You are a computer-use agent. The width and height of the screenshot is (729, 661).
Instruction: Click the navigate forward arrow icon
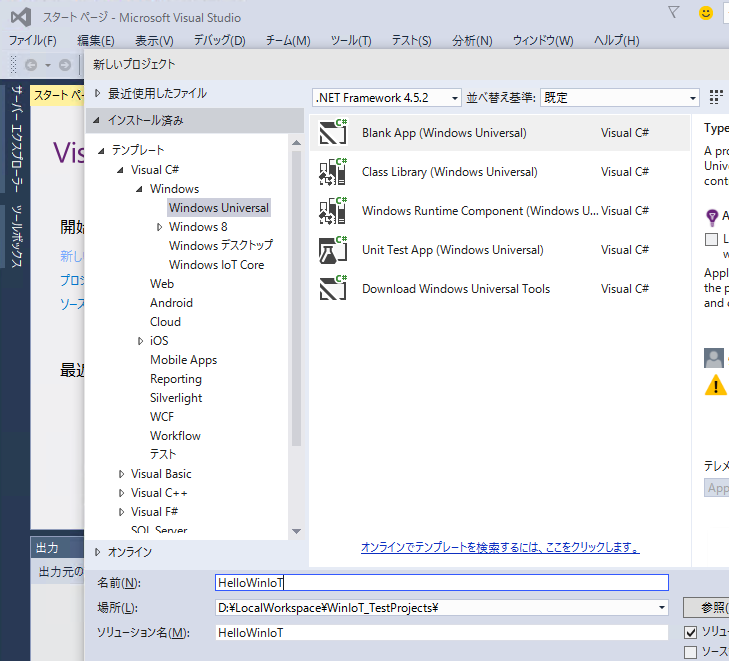65,65
